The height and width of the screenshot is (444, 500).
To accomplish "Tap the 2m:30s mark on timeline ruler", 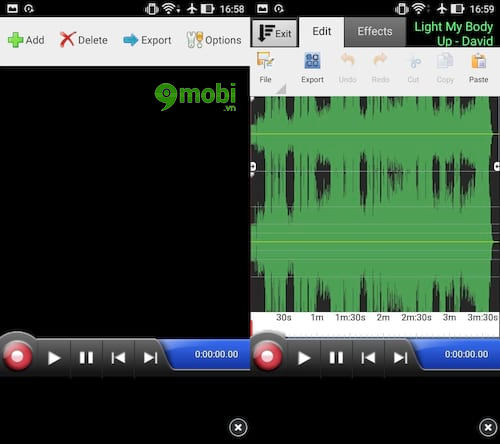I will [416, 317].
